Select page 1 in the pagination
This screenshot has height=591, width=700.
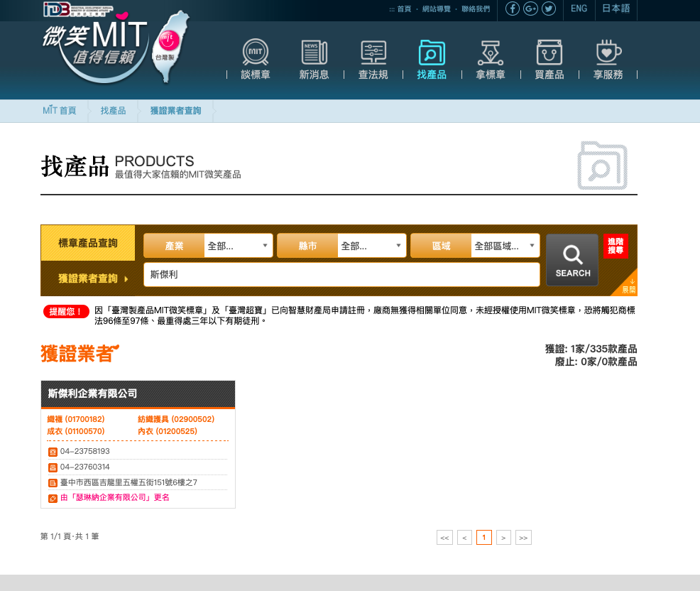tap(484, 538)
